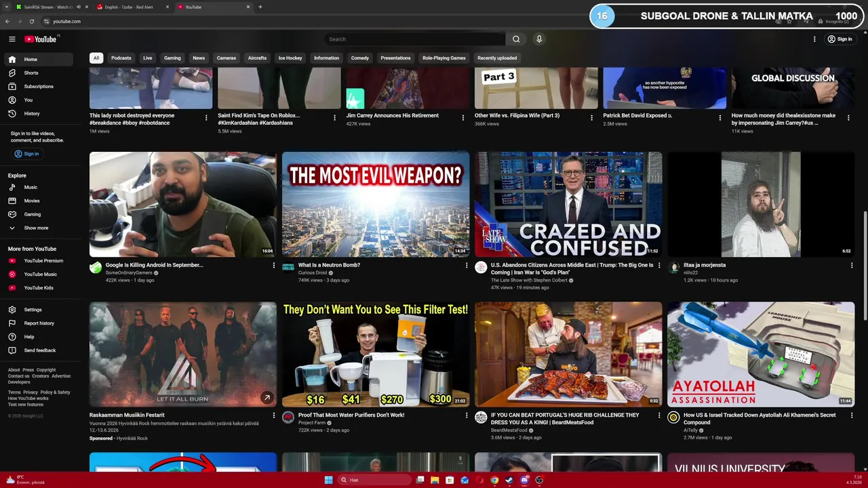
Task: Select the News filter chip
Action: point(199,58)
